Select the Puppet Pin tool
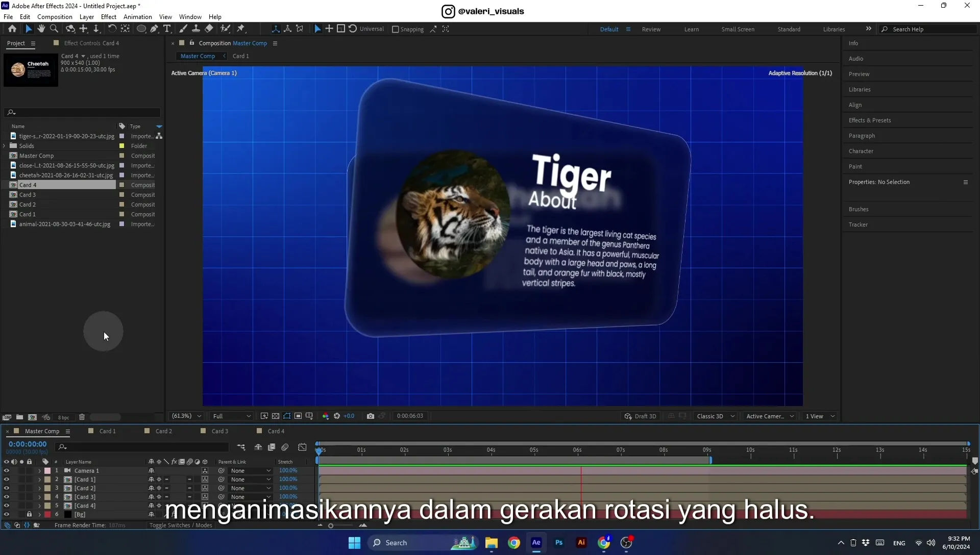Image resolution: width=980 pixels, height=555 pixels. 241,29
